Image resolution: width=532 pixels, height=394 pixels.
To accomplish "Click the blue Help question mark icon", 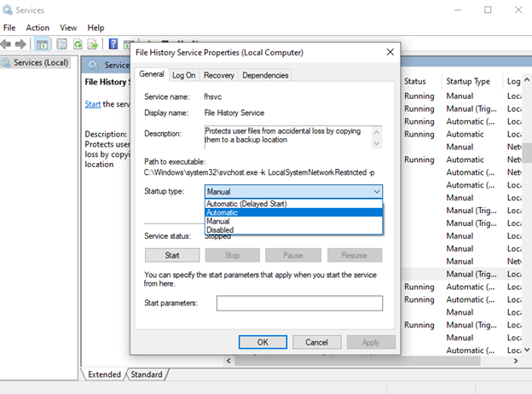I will [x=113, y=44].
